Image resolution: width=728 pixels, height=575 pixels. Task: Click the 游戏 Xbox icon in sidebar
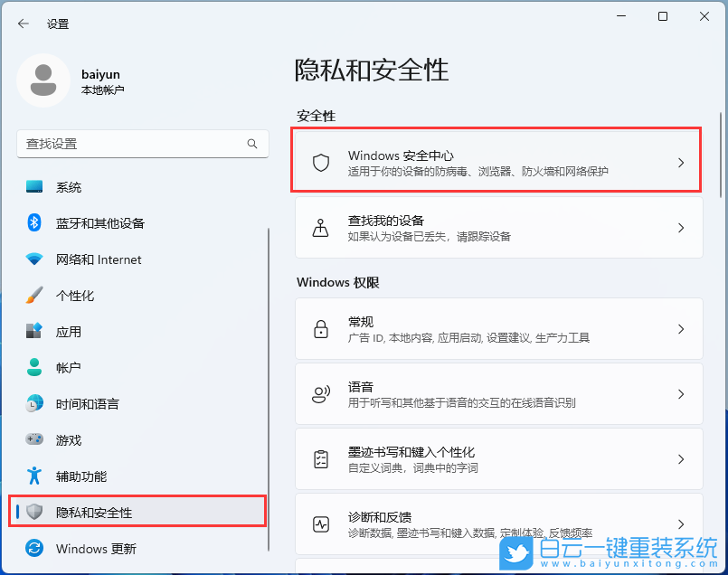coord(33,440)
